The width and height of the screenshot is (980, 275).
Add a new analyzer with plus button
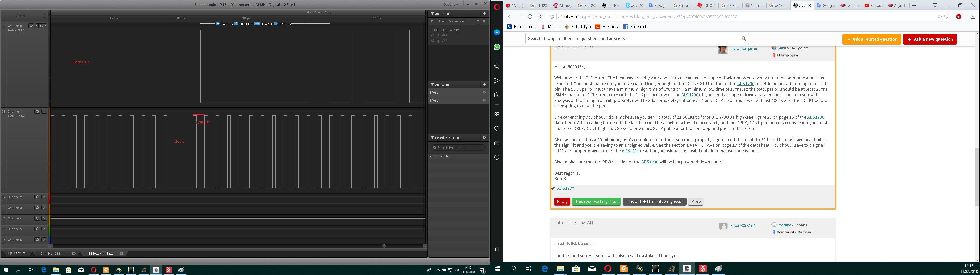pos(484,84)
